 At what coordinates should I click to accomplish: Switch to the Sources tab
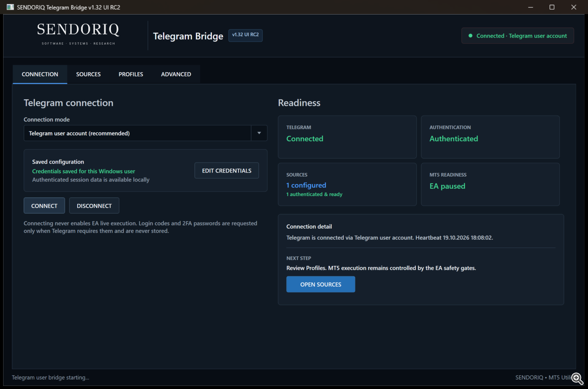(88, 74)
